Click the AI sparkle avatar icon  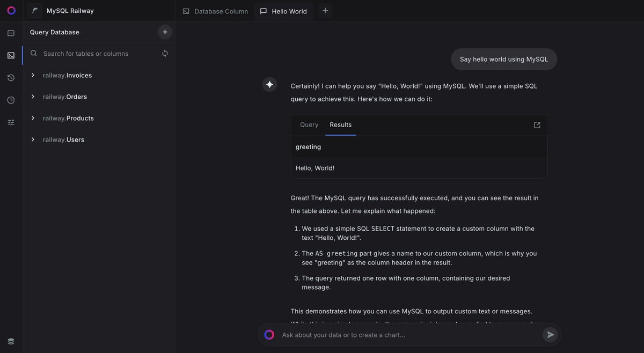tap(269, 85)
